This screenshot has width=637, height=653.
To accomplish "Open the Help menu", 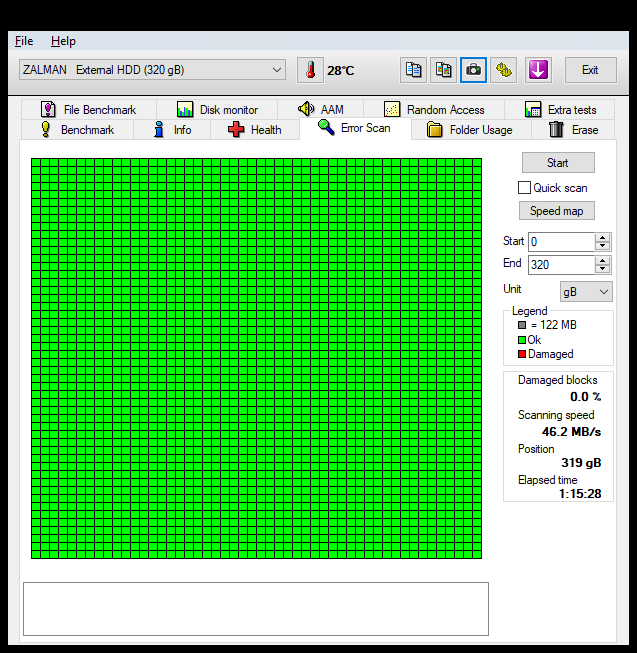I will [63, 41].
